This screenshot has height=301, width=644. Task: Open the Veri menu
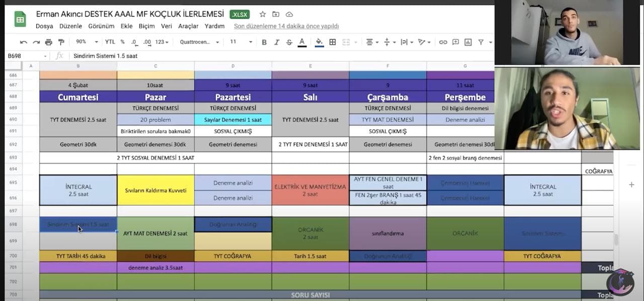[166, 26]
